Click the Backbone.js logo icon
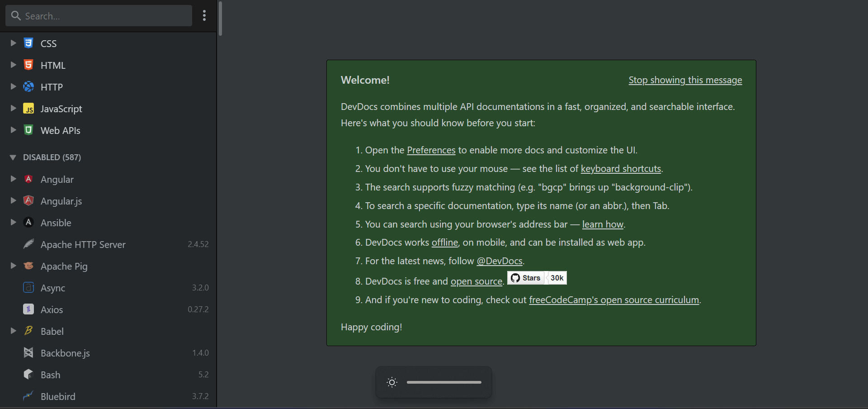 [28, 353]
